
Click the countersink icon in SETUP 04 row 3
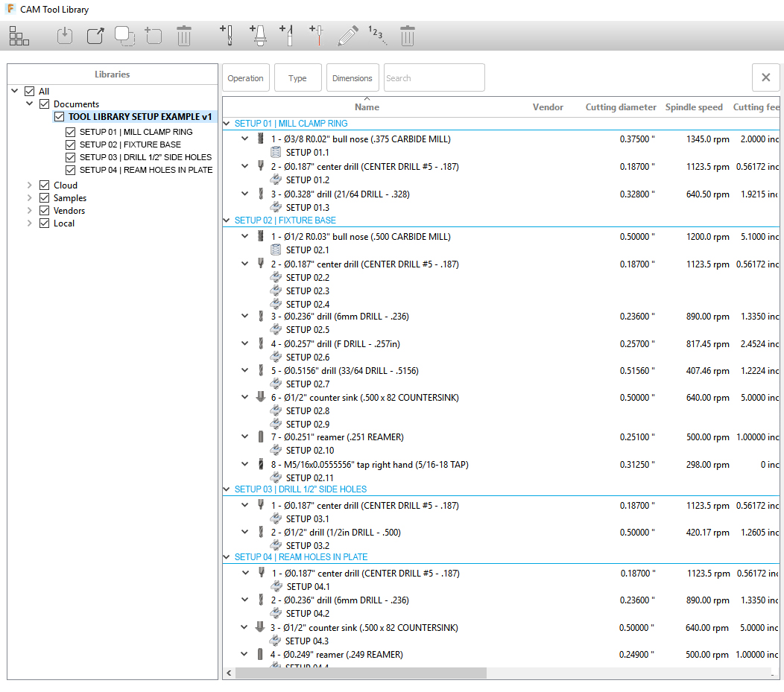[x=259, y=626]
